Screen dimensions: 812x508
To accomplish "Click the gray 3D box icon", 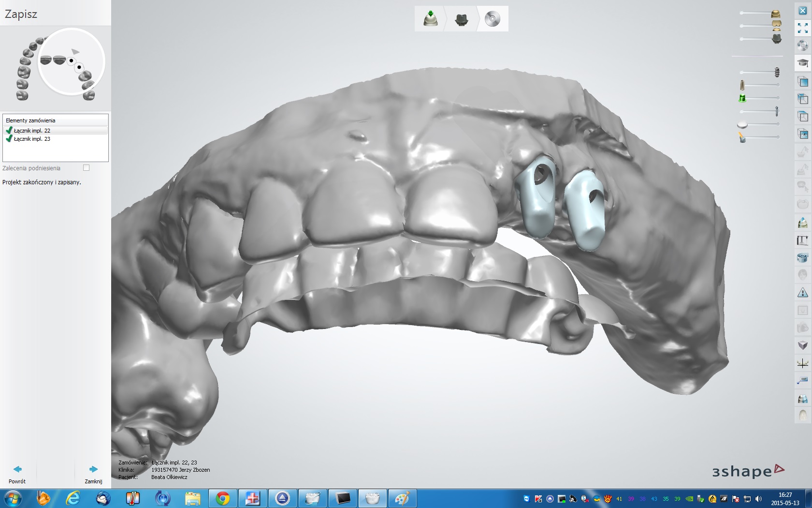I will click(x=802, y=345).
